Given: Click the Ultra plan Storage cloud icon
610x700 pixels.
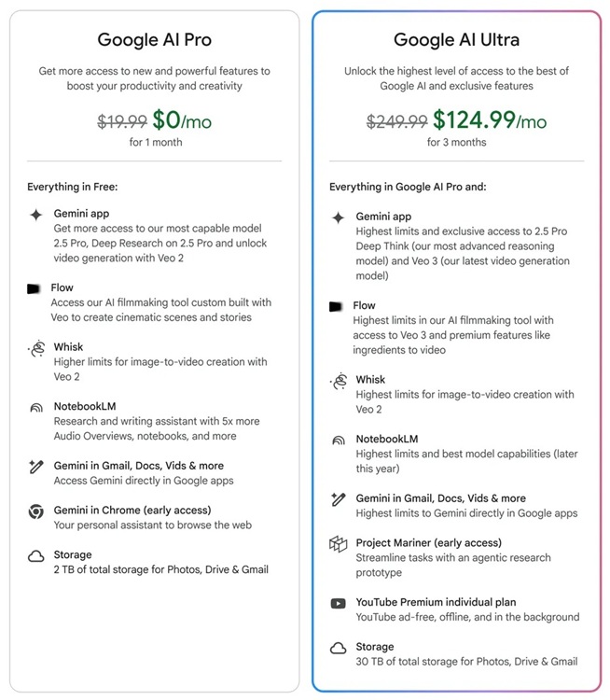Looking at the screenshot, I should [x=338, y=648].
